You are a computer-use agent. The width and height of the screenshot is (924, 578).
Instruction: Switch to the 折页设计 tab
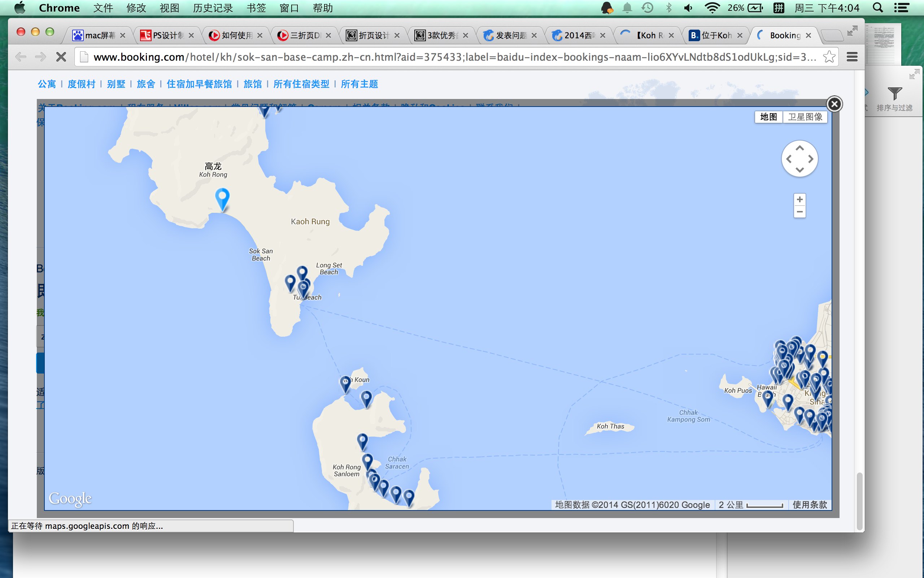coord(374,35)
